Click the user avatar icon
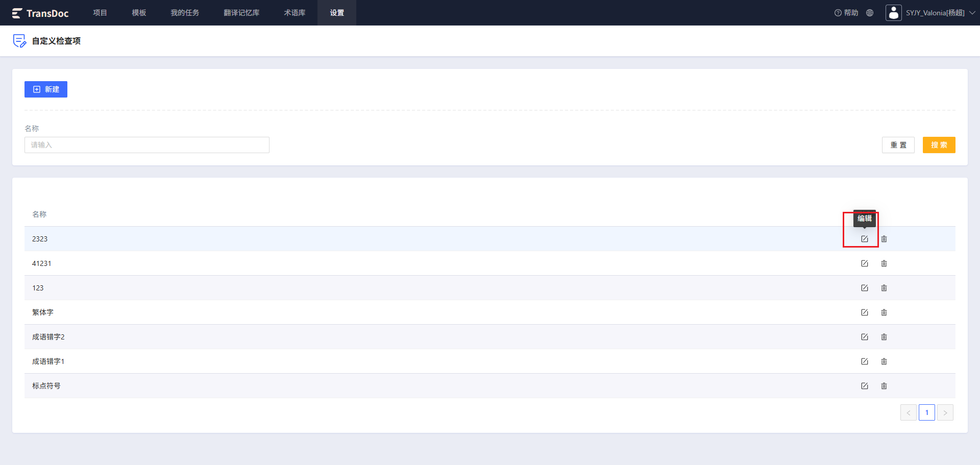This screenshot has width=980, height=465. 894,13
